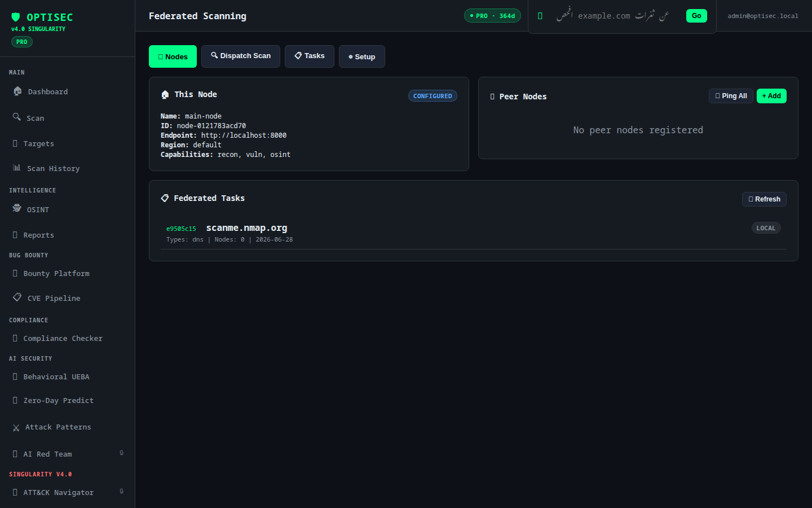The width and height of the screenshot is (812, 508).
Task: Open Reports in the sidebar
Action: point(68,235)
